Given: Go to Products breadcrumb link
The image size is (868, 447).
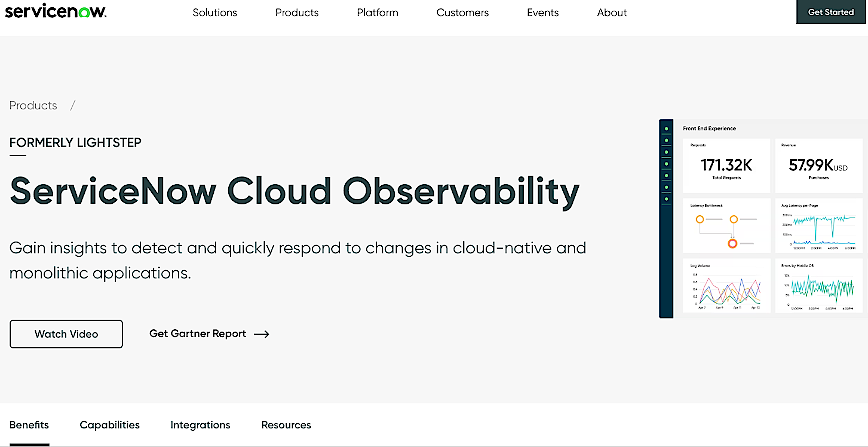Looking at the screenshot, I should tap(33, 105).
